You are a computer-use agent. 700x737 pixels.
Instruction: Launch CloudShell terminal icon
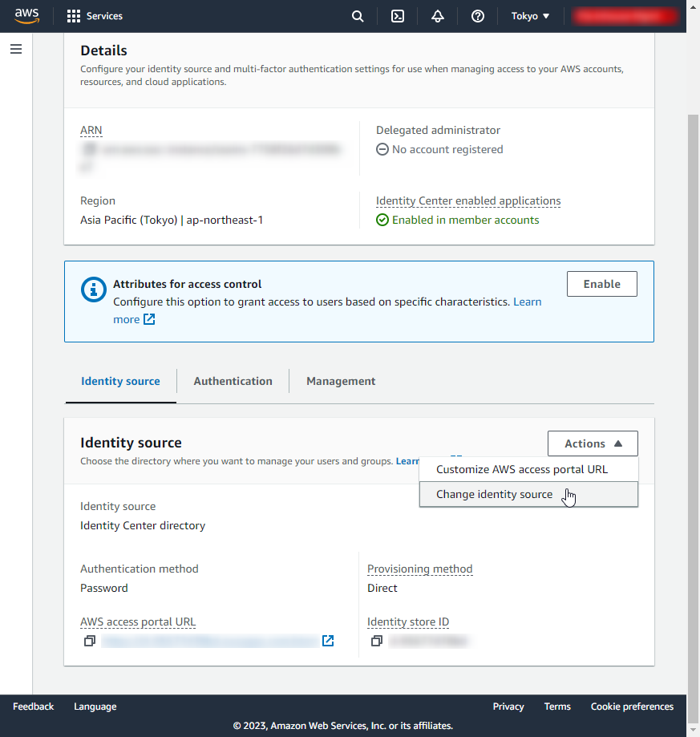[398, 16]
